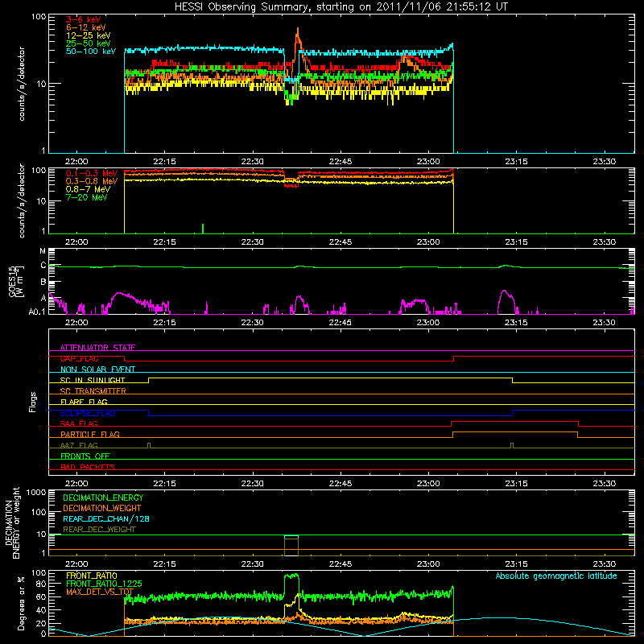Select the REAR_DEC_CHAN/128 legend entry

106,519
